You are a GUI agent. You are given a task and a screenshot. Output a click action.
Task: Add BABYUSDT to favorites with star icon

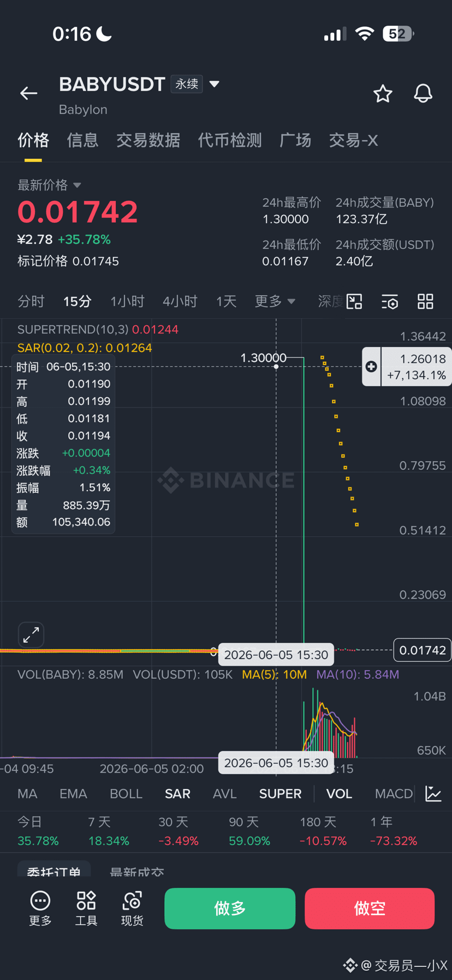pyautogui.click(x=383, y=94)
